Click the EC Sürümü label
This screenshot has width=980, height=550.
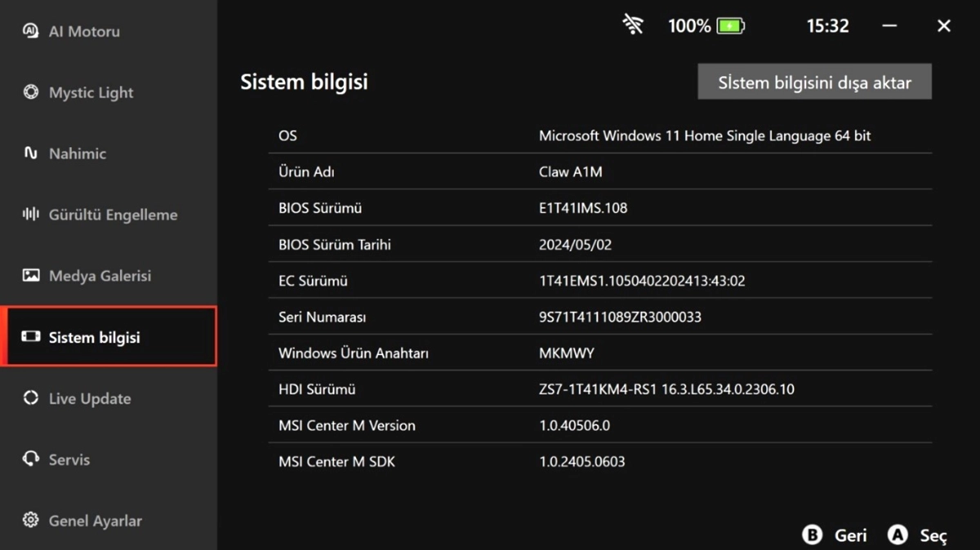click(313, 281)
